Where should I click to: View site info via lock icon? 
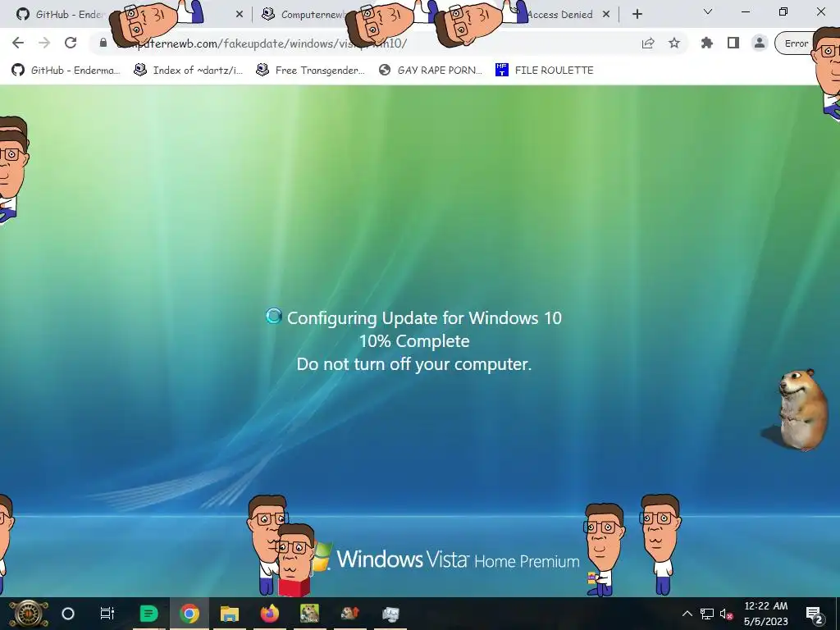pos(103,43)
